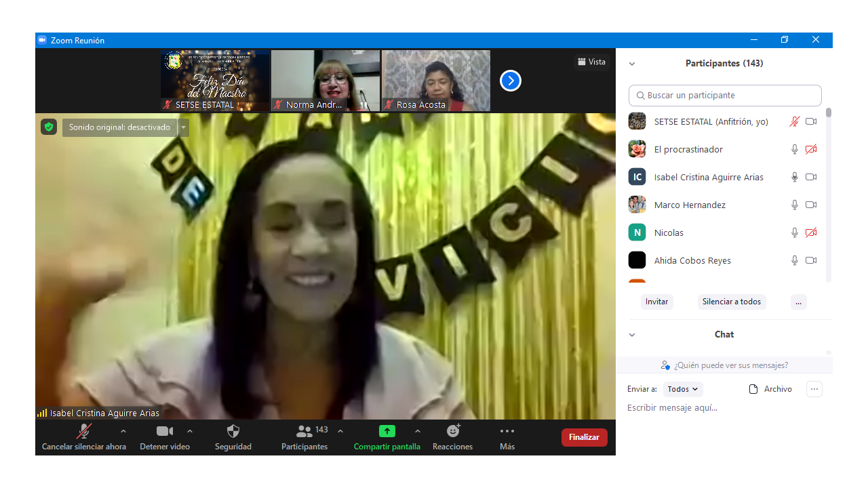Screen dimensions: 868x488
Task: Open Enviar a Todos recipient dropdown
Action: pos(683,389)
